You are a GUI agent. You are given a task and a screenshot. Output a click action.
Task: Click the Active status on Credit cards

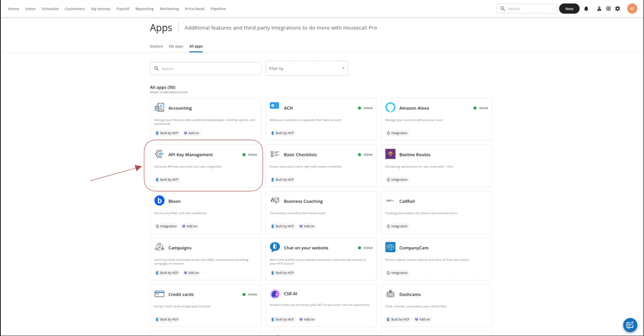tap(250, 294)
